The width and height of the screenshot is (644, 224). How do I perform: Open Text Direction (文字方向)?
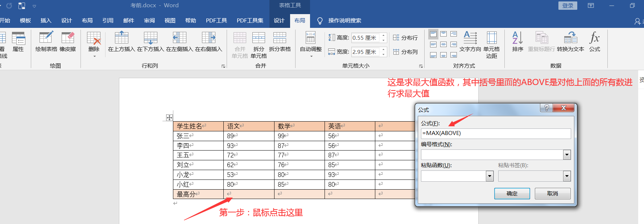coord(470,42)
